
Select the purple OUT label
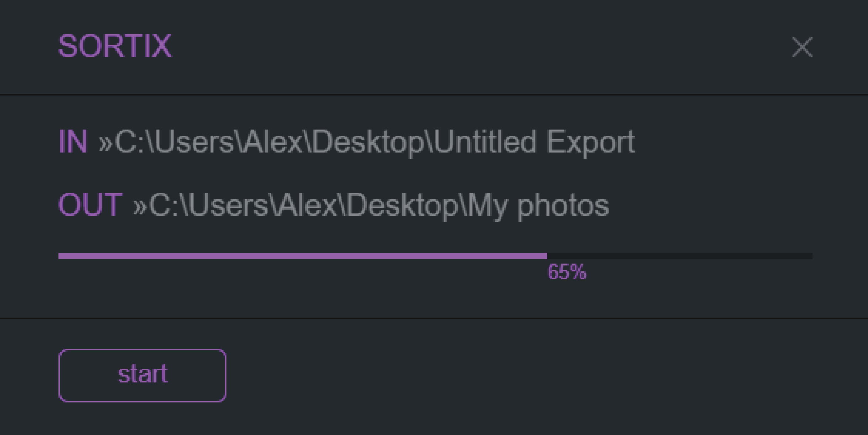coord(90,205)
